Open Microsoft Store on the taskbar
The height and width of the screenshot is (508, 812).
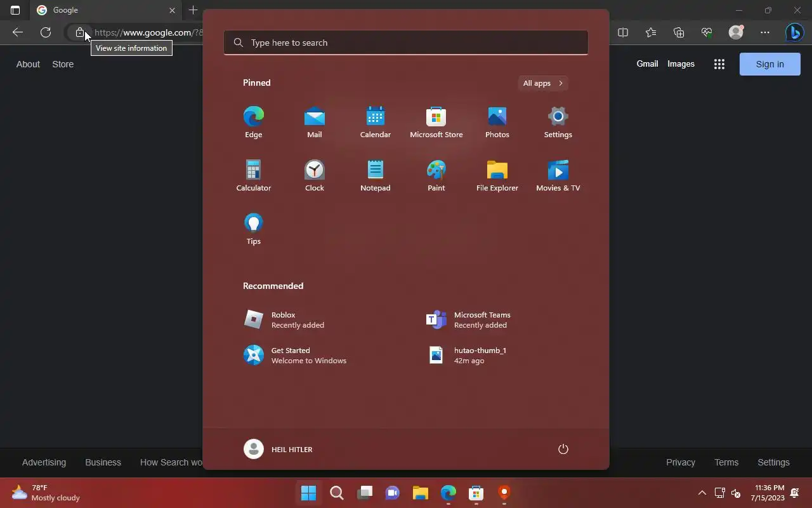click(476, 493)
